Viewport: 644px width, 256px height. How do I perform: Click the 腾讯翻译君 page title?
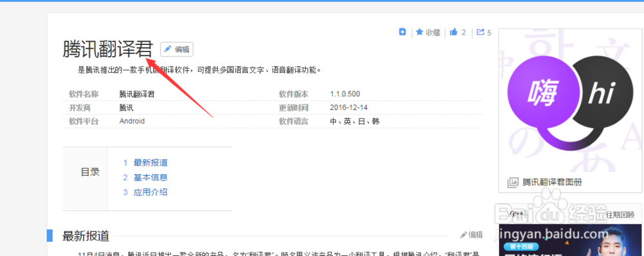coord(108,50)
